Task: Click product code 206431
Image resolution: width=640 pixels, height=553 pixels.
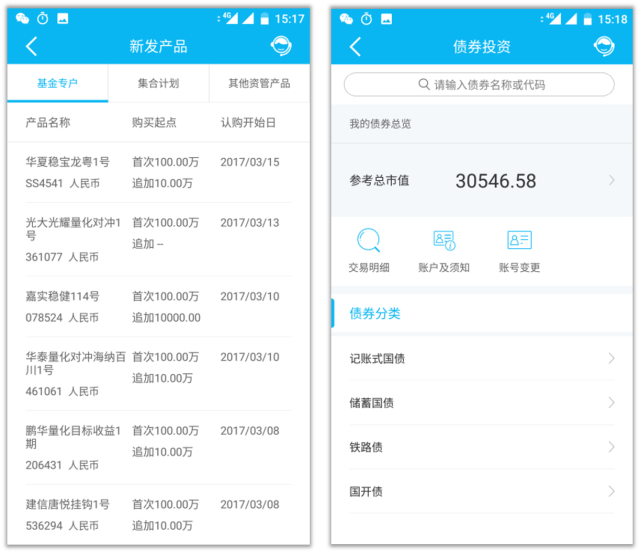Action: tap(44, 465)
